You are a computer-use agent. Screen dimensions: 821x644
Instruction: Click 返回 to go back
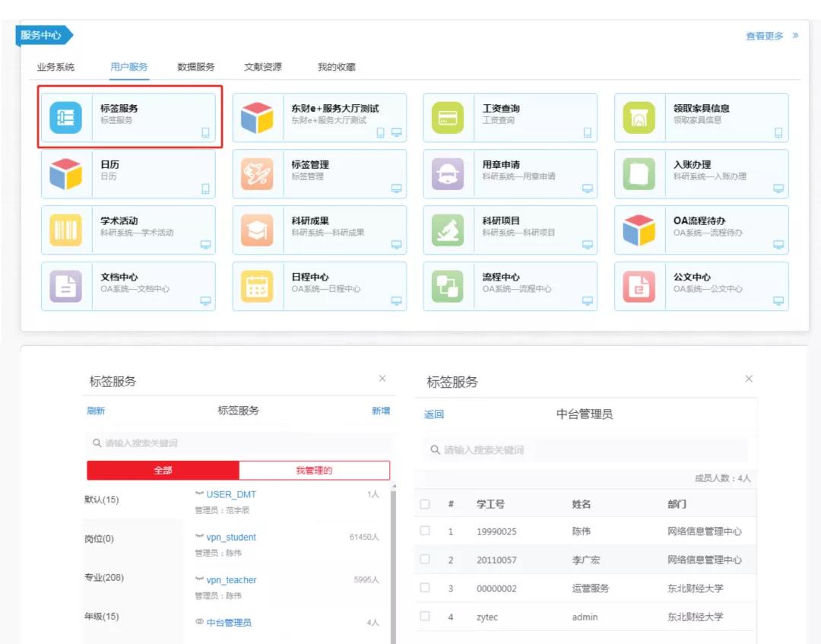[433, 414]
